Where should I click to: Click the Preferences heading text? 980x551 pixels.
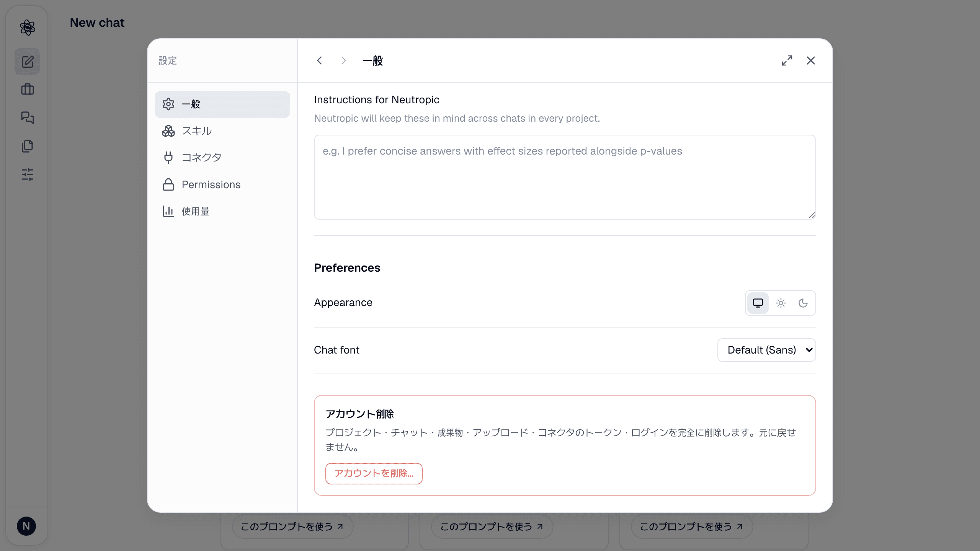[347, 268]
